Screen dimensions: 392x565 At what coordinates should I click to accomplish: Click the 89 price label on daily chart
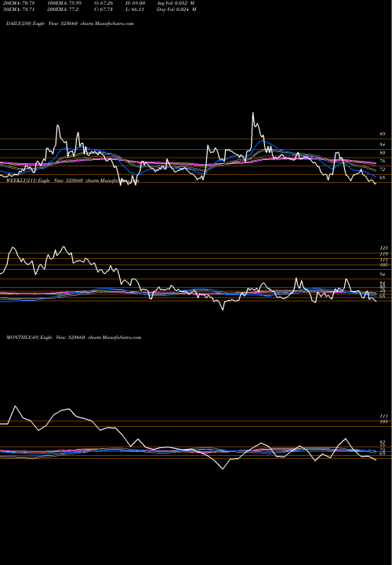tap(383, 134)
